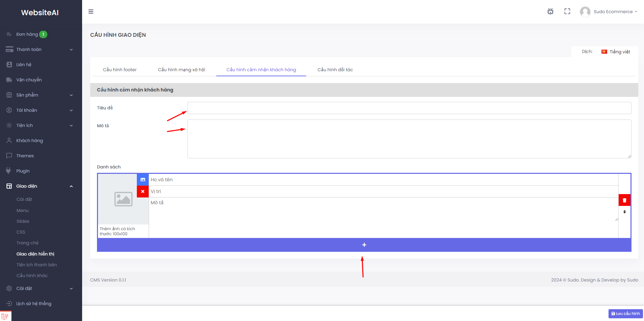
Task: Open the bug debug icon
Action: tap(550, 11)
